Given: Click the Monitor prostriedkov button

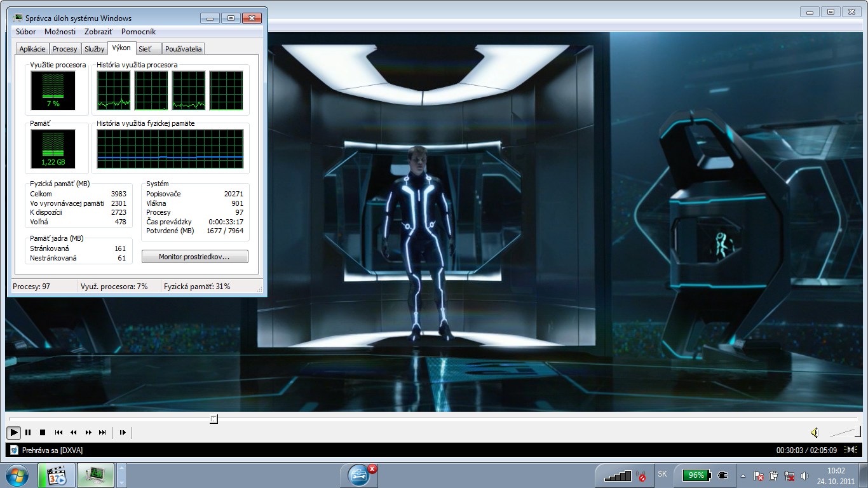Looking at the screenshot, I should click(x=195, y=257).
